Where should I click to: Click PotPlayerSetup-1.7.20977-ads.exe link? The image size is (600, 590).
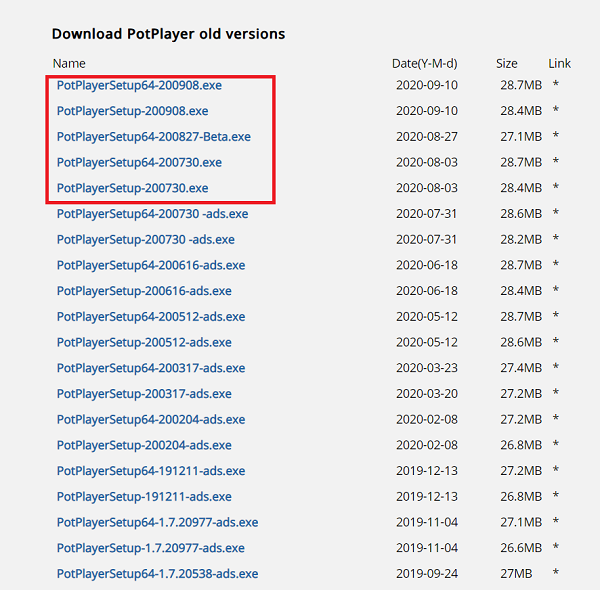point(151,548)
